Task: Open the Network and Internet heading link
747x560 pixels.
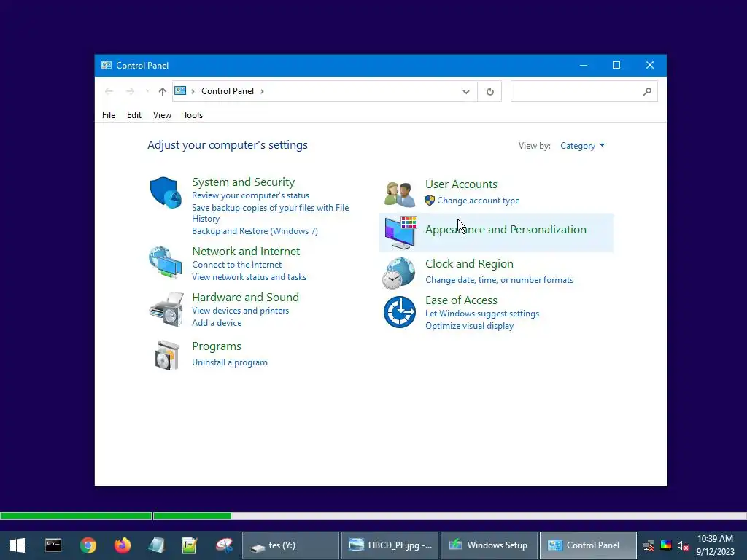Action: coord(246,251)
